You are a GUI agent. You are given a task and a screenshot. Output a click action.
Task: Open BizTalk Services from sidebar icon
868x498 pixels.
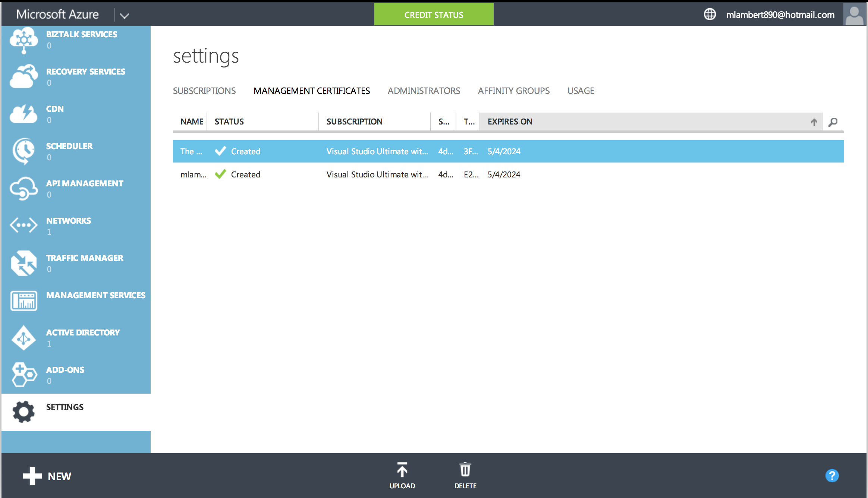click(23, 40)
